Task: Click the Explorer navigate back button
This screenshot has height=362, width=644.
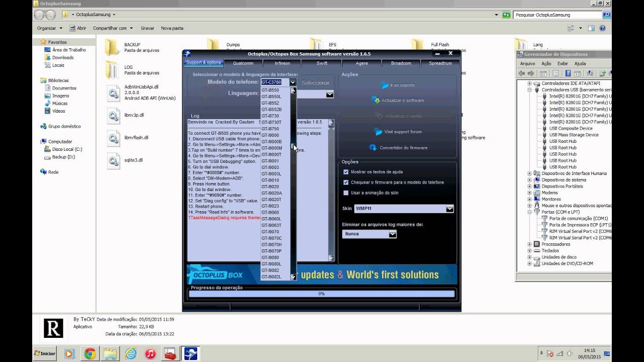Action: click(x=40, y=15)
